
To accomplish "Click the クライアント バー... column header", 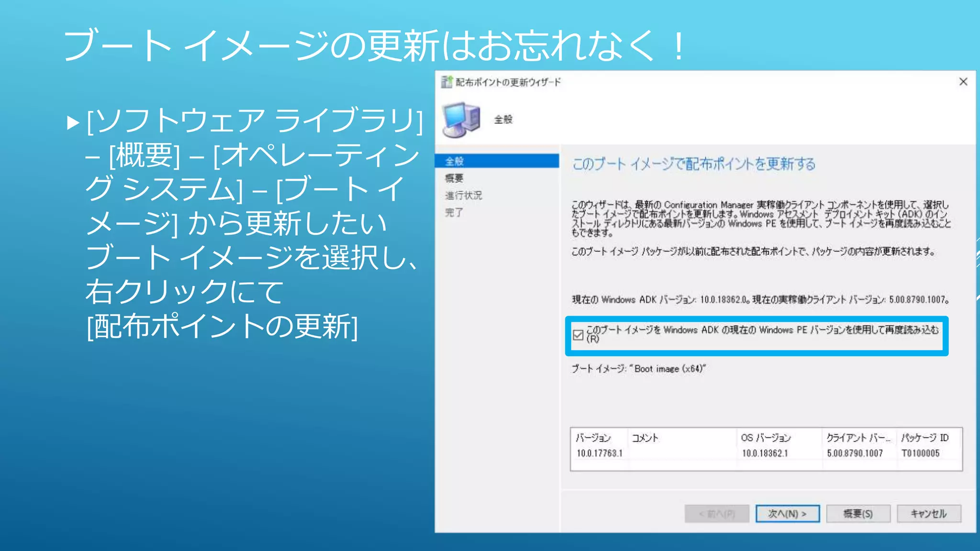I will tap(859, 438).
